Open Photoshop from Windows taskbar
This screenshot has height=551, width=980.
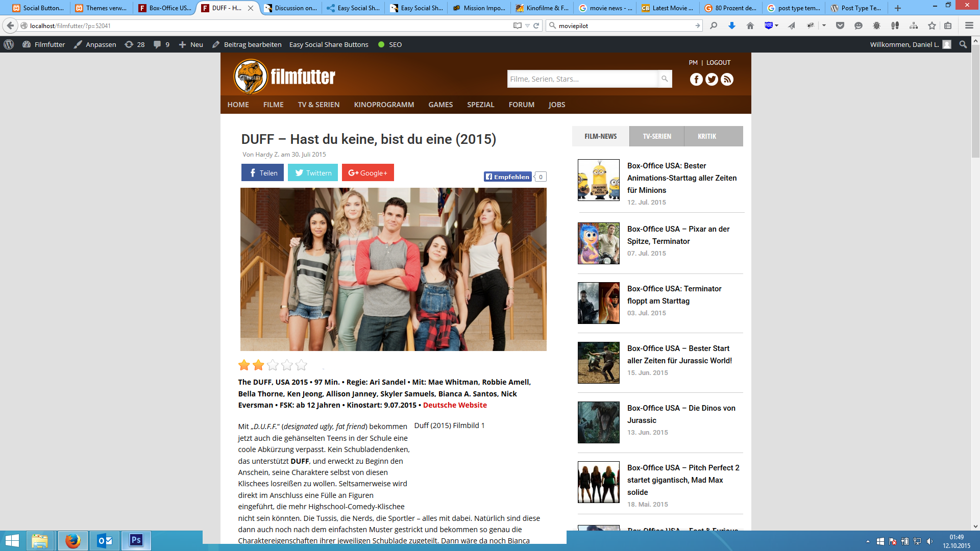(x=136, y=540)
